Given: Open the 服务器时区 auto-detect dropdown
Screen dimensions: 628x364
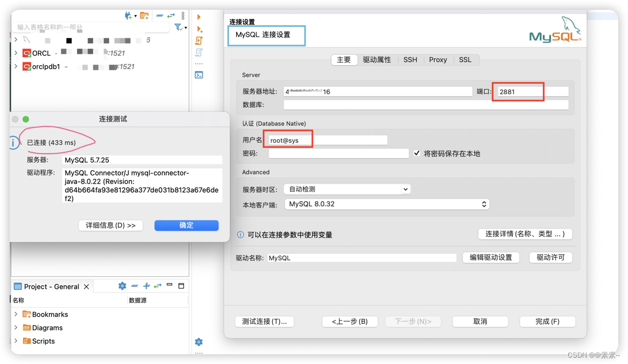Looking at the screenshot, I should 347,189.
